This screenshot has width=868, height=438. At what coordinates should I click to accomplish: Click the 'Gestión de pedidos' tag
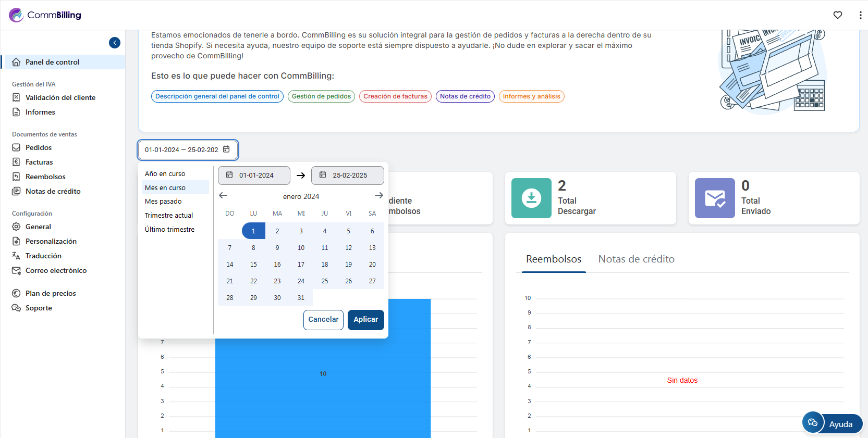click(x=321, y=96)
